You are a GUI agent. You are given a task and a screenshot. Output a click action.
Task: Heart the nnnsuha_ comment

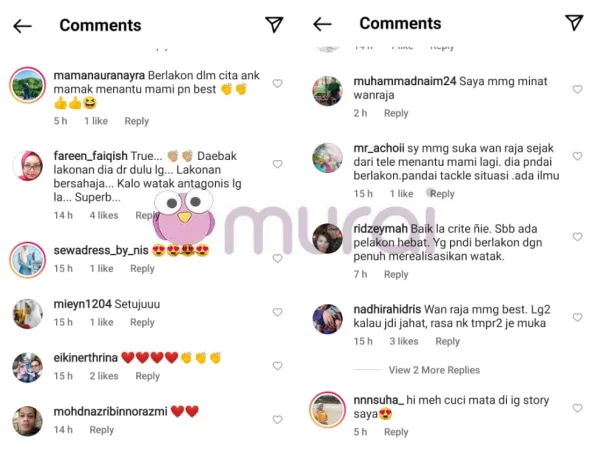click(x=577, y=408)
